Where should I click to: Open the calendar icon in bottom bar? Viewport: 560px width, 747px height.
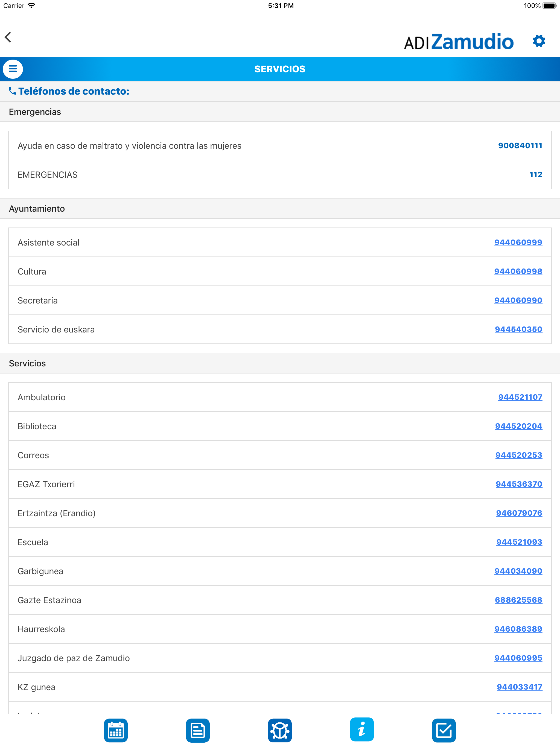pos(116,730)
